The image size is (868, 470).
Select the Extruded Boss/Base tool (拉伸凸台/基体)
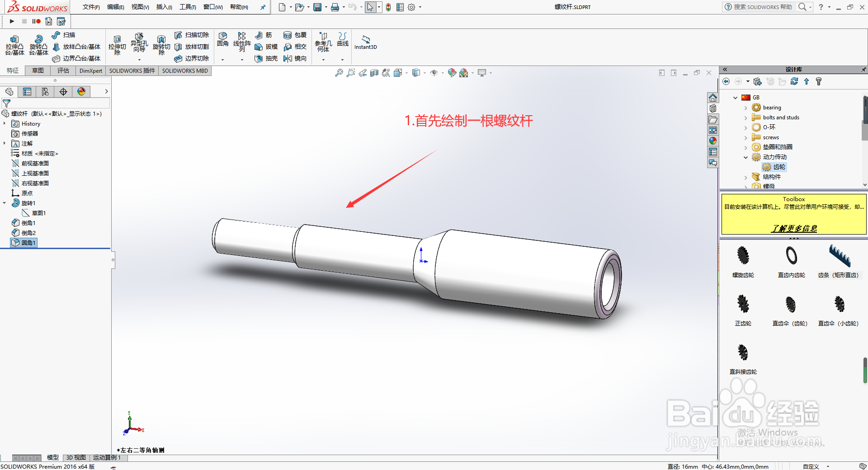point(14,45)
